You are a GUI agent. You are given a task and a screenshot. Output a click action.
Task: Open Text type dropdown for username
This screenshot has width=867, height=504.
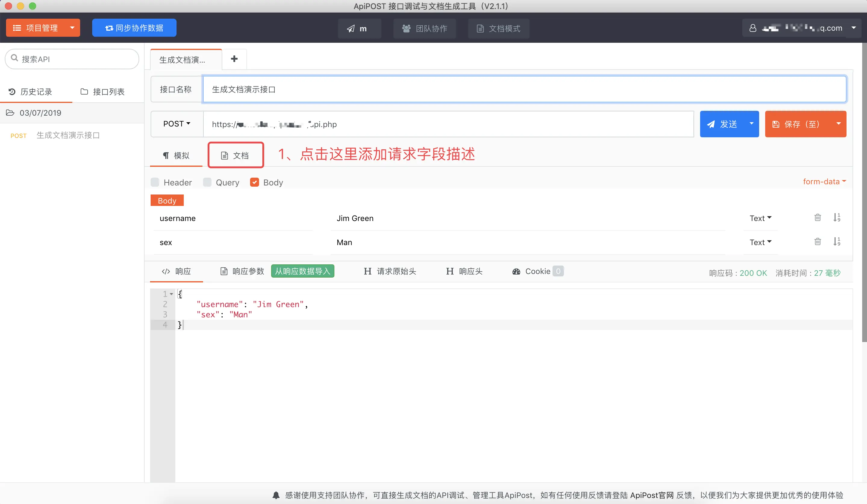[760, 218]
